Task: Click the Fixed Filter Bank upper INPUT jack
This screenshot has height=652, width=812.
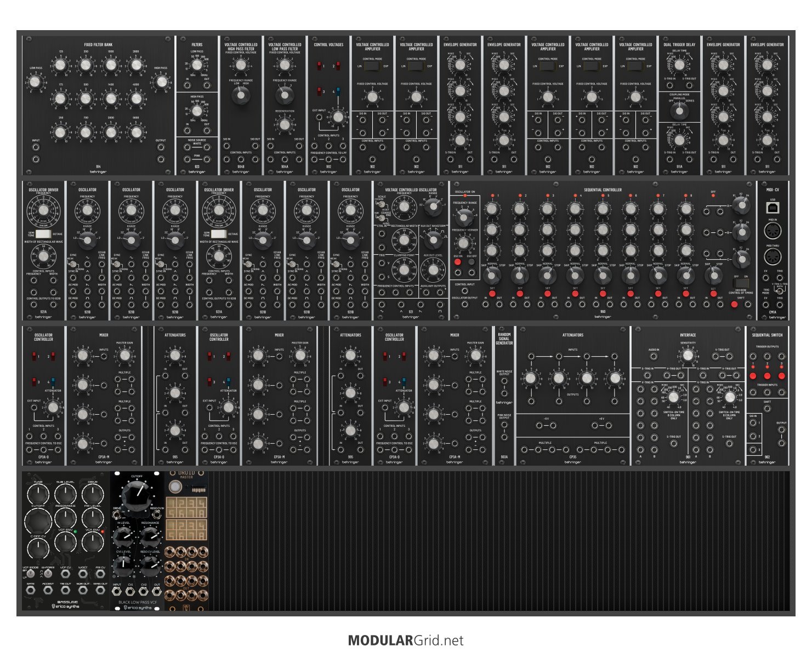Action: 36,148
